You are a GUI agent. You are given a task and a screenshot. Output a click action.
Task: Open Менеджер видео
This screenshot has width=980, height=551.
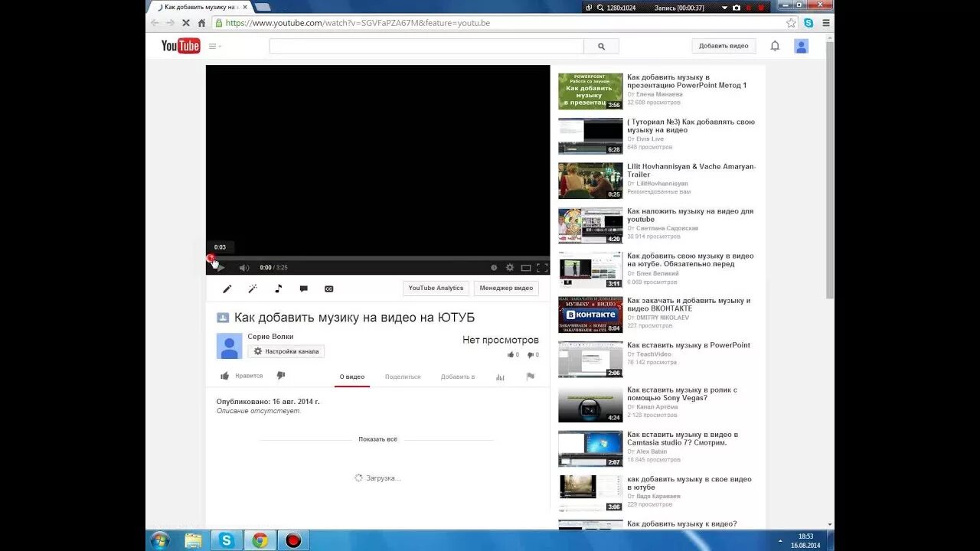[x=506, y=289]
